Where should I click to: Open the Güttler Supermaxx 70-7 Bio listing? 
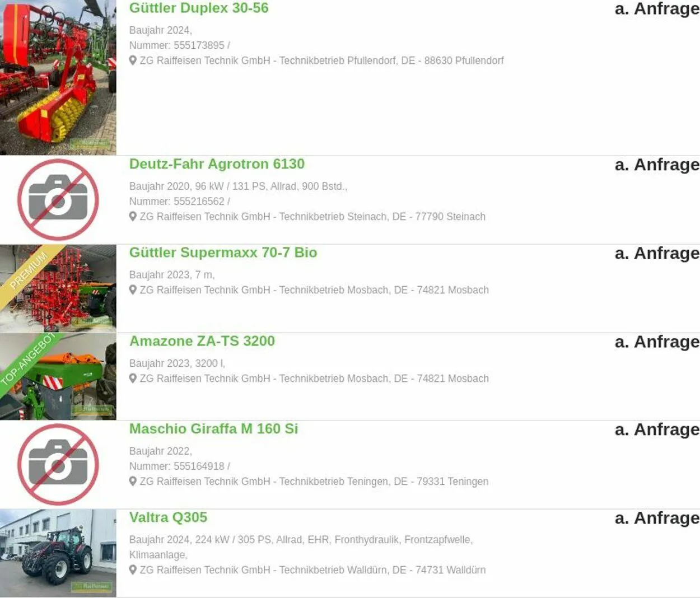223,253
